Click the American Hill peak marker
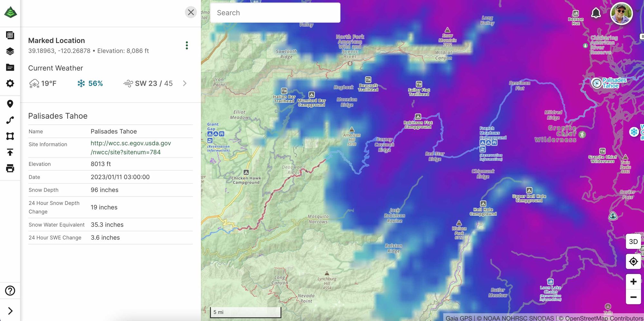Screen dimensions: 644x321 click(352, 129)
